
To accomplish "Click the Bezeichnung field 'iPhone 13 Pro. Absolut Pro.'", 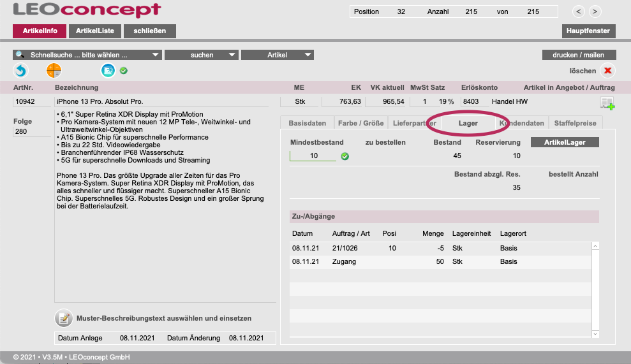I will (161, 101).
